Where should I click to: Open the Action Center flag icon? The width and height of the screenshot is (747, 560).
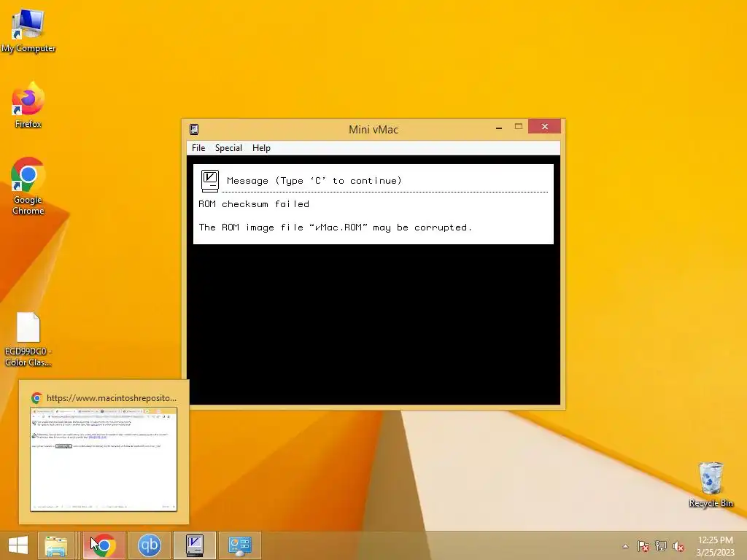(x=643, y=546)
